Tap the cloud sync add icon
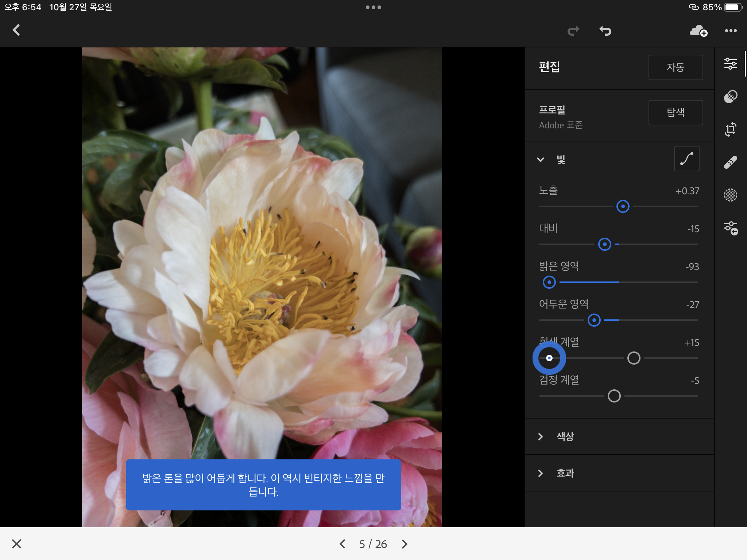Image resolution: width=747 pixels, height=560 pixels. tap(698, 31)
